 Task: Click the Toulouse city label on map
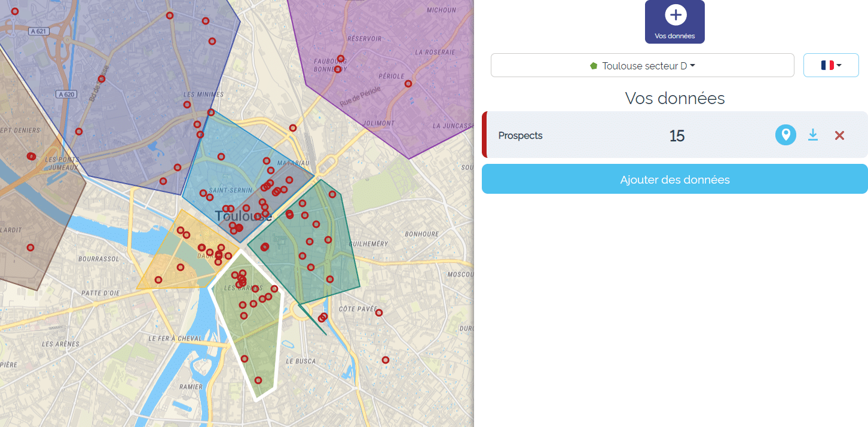pyautogui.click(x=243, y=216)
